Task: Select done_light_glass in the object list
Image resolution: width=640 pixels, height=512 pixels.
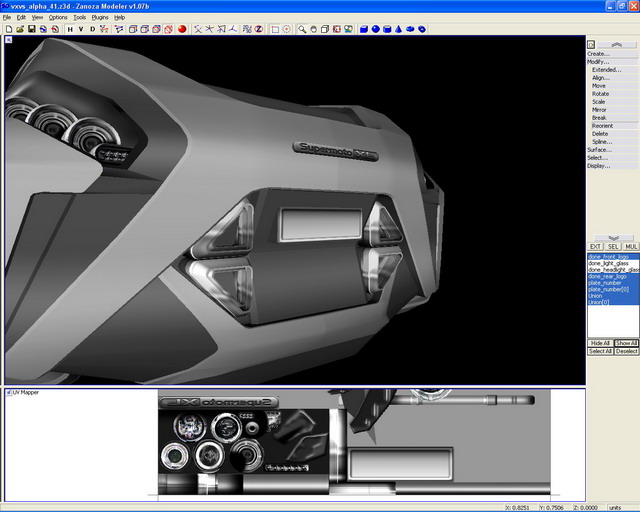Action: [608, 264]
